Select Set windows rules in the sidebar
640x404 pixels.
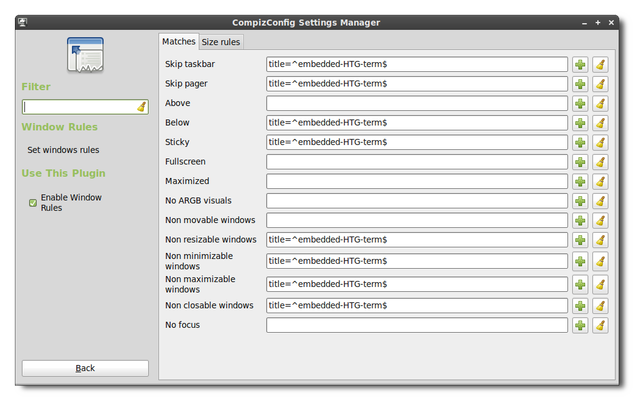[x=63, y=150]
